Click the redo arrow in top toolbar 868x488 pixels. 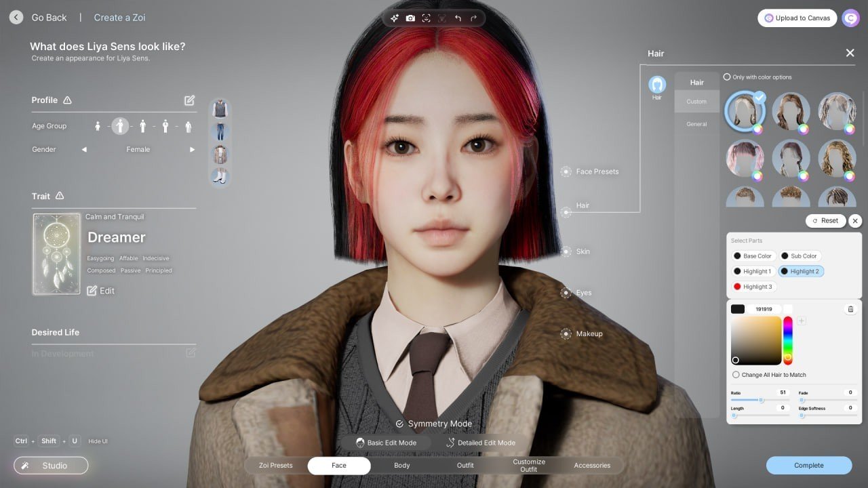[473, 18]
